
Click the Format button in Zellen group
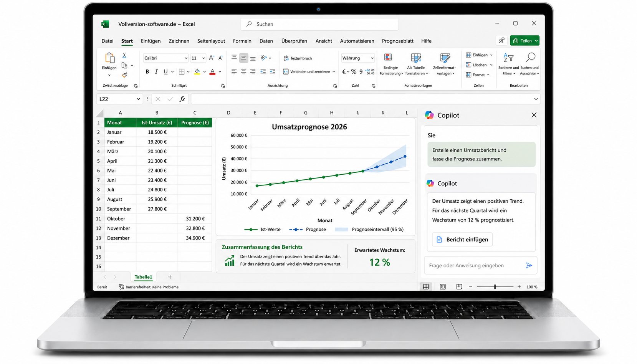click(x=478, y=75)
